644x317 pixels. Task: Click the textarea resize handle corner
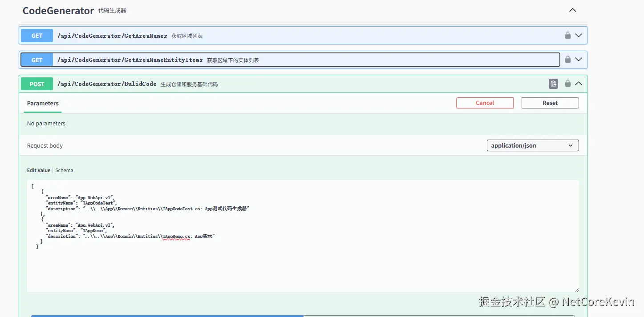576,289
